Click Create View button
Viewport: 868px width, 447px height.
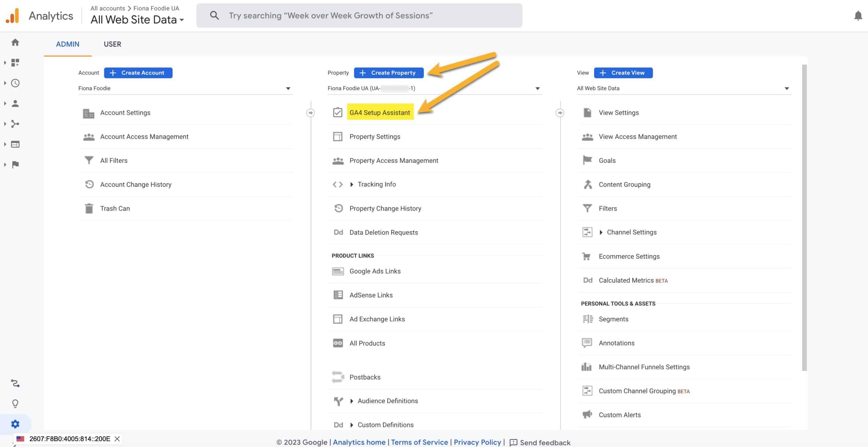pyautogui.click(x=623, y=72)
